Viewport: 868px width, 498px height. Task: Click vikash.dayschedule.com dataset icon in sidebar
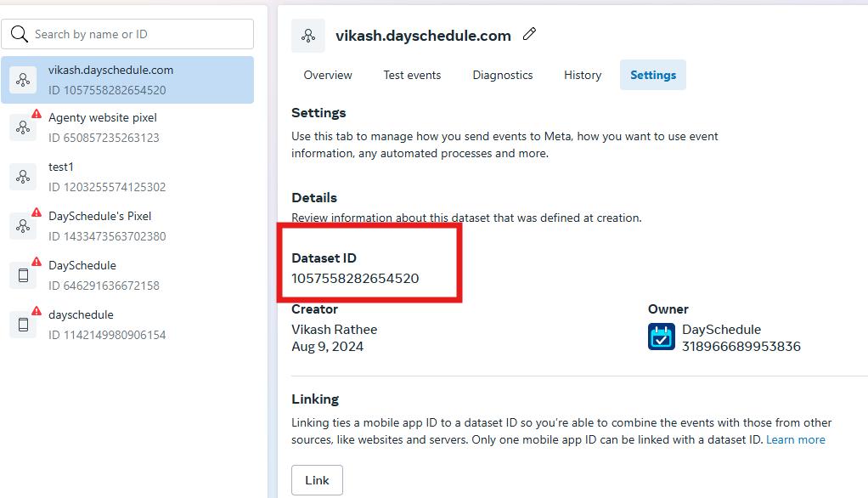coord(23,80)
